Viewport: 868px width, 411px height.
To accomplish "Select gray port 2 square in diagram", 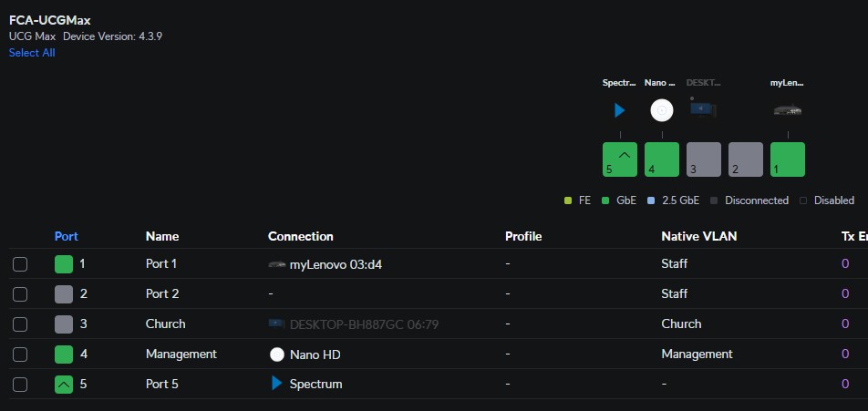I will [745, 159].
